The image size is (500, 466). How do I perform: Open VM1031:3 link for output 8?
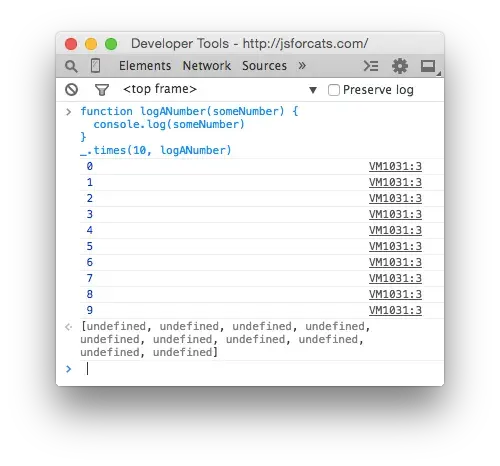(x=395, y=294)
